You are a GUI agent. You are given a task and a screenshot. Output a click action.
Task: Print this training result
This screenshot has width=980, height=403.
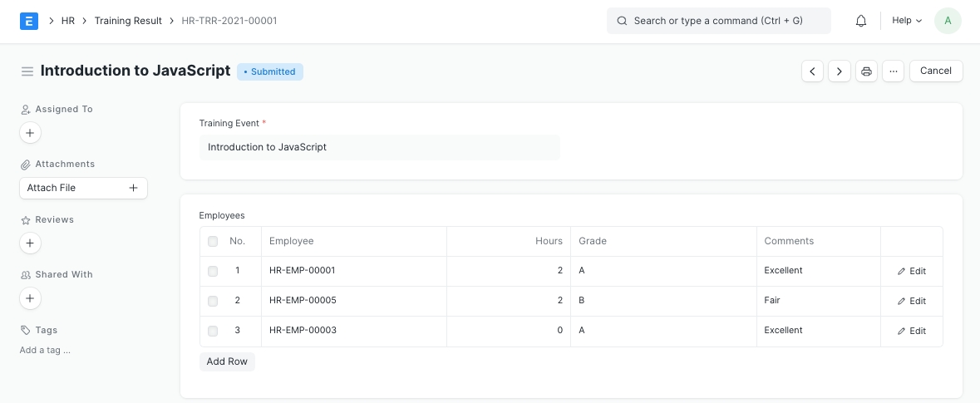tap(866, 71)
